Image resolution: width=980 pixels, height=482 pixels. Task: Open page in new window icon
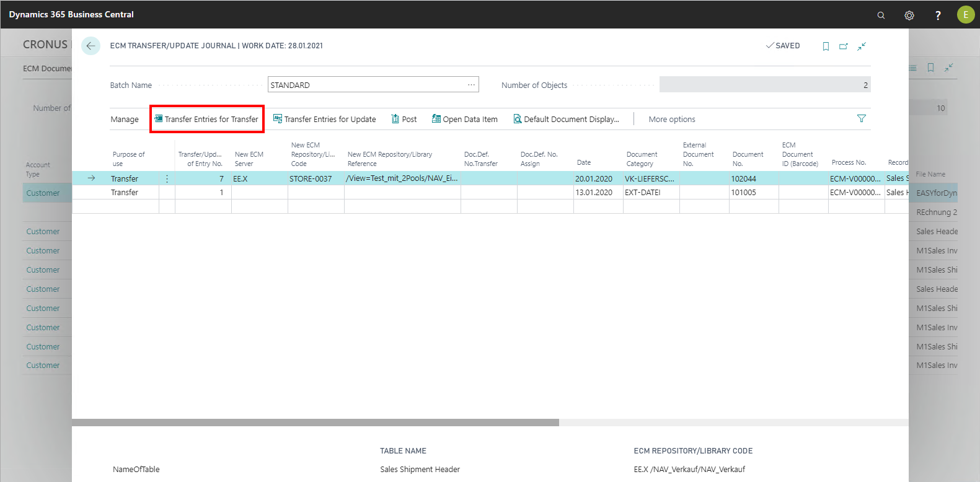pos(844,46)
